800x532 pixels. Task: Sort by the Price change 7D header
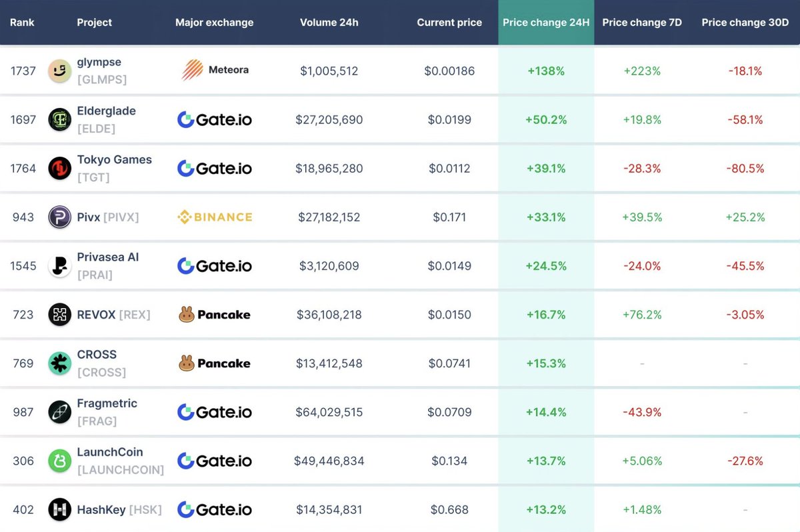tap(642, 23)
